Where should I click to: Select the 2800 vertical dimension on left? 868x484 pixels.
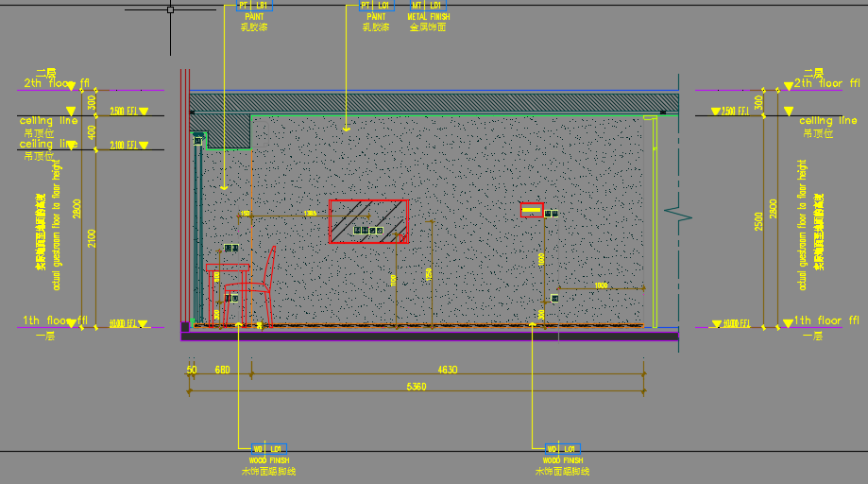(x=77, y=209)
